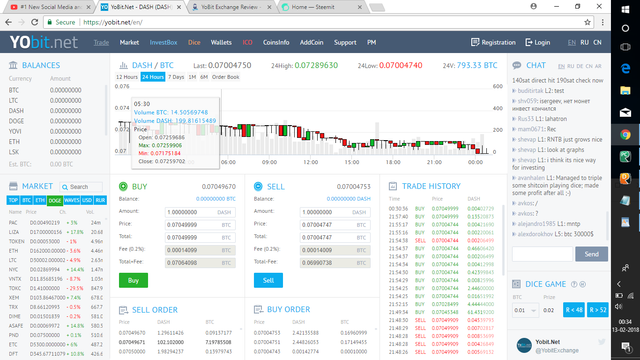Screen dimensions: 640x360
Task: Open AddCoin menu item
Action: [x=311, y=42]
